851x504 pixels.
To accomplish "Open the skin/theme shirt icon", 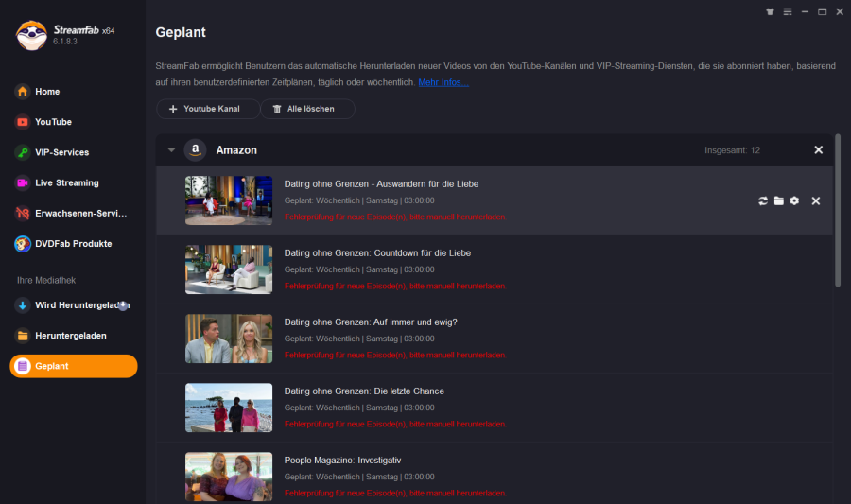I will (x=771, y=11).
